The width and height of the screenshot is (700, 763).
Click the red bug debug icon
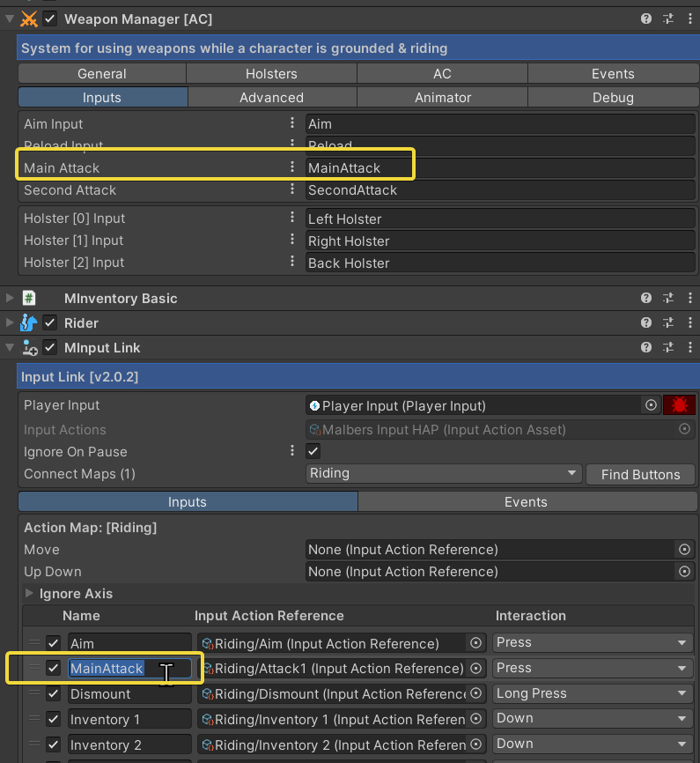679,405
